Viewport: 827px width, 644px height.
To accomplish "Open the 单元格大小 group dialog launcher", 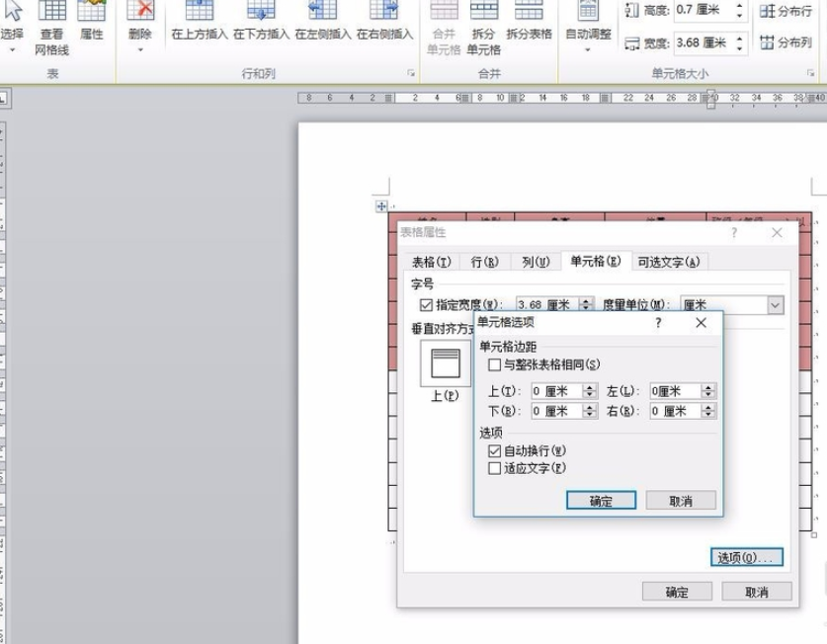I will tap(810, 73).
